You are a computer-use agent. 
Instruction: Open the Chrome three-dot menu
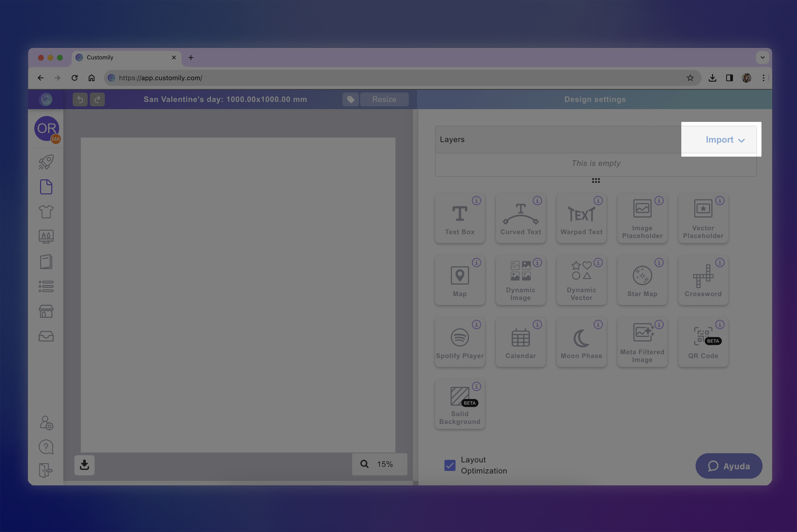click(763, 78)
